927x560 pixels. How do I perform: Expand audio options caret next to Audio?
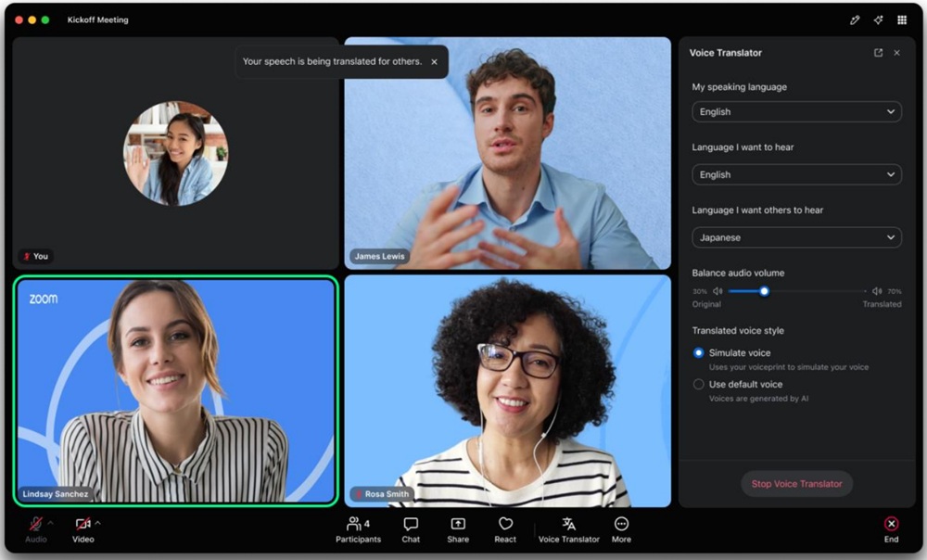click(x=50, y=523)
